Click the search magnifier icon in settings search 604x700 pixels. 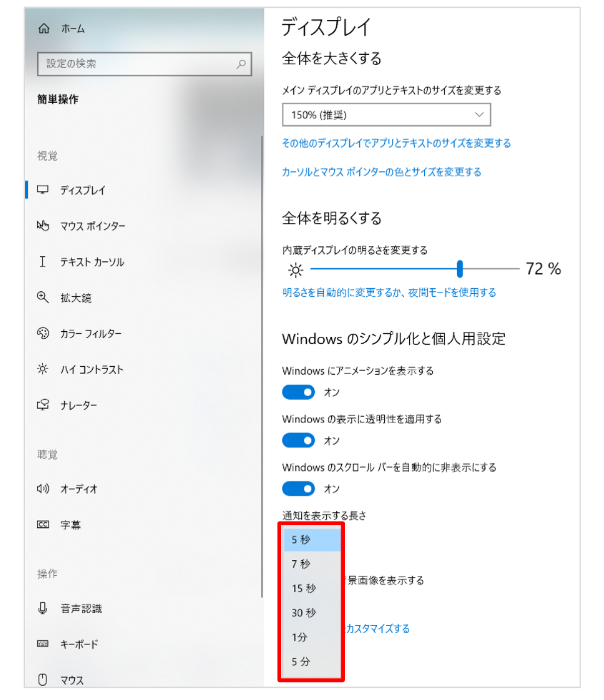(241, 64)
